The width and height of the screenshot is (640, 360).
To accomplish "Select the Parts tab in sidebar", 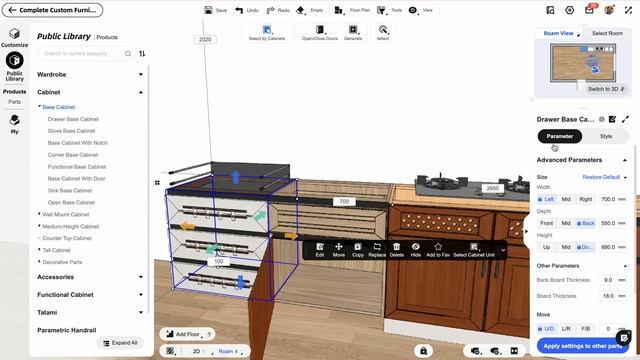I will coord(14,102).
